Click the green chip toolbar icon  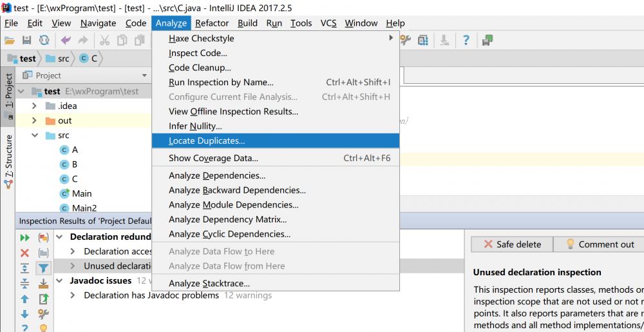[x=488, y=40]
